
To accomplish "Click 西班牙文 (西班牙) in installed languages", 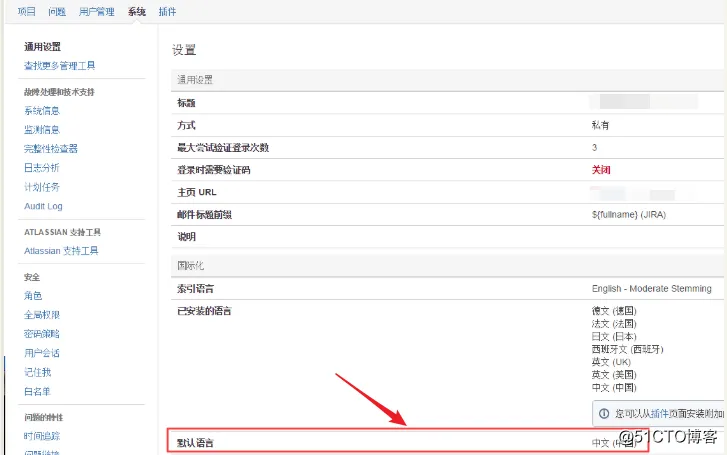I will 627,349.
